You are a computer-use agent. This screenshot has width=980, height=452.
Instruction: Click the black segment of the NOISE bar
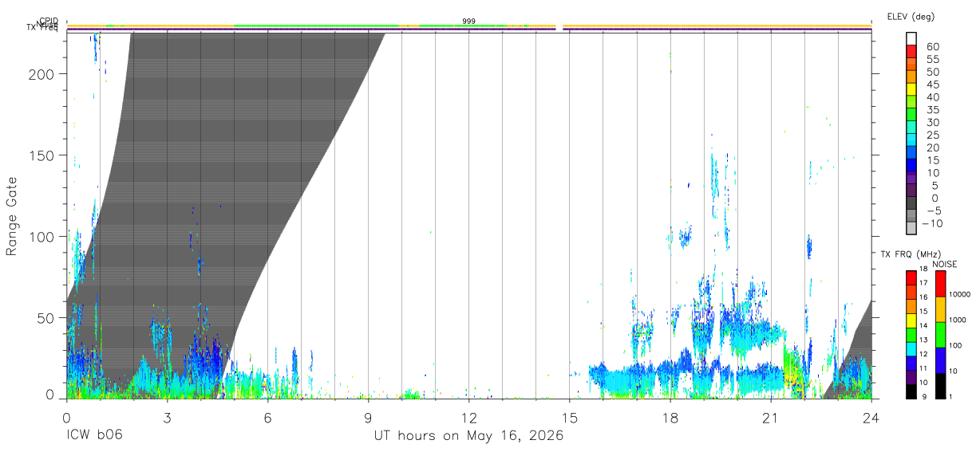[941, 386]
